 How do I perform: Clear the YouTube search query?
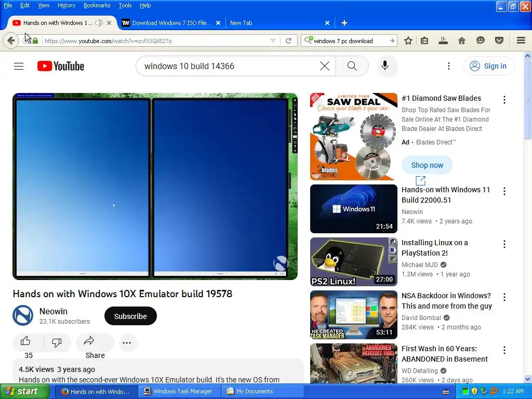pos(325,66)
